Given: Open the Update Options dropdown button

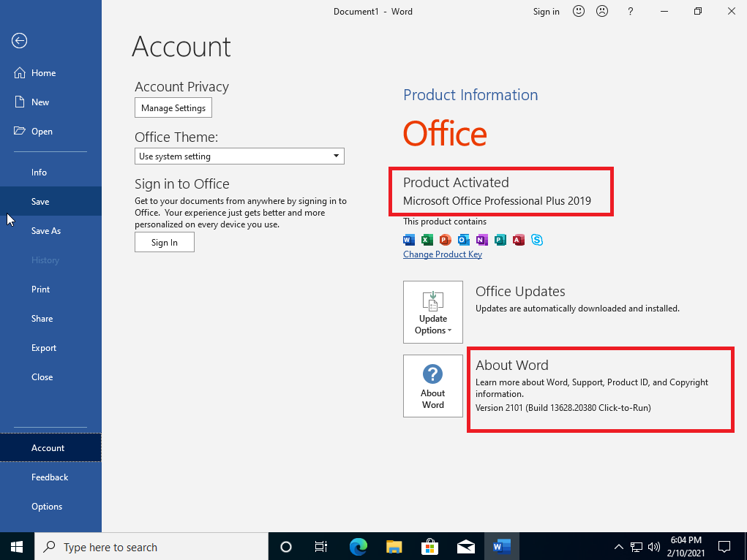Looking at the screenshot, I should pyautogui.click(x=433, y=312).
